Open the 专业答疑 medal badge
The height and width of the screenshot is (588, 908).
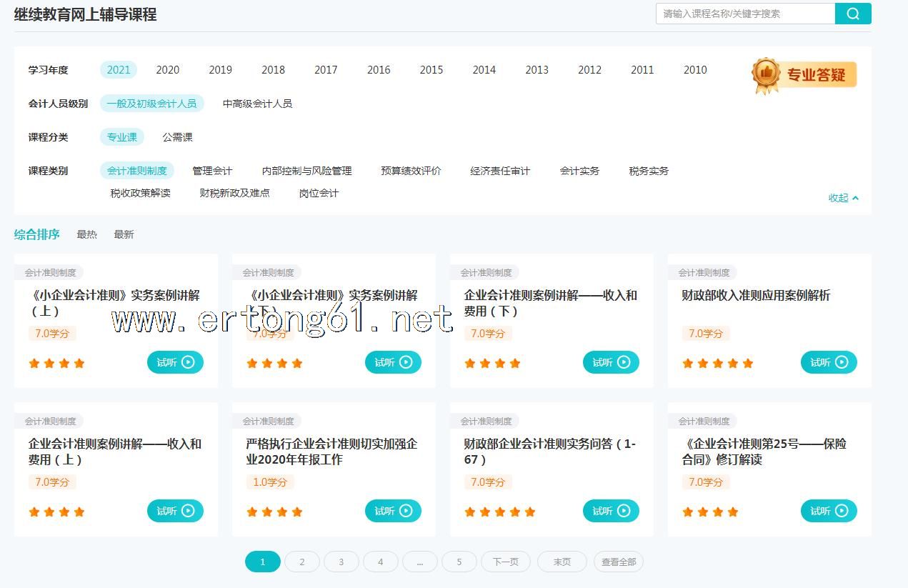tap(804, 75)
